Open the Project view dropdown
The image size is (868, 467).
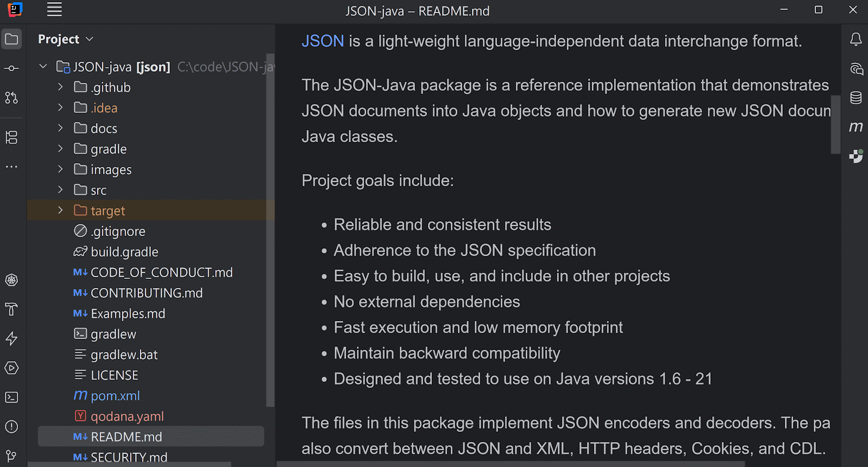pyautogui.click(x=66, y=39)
